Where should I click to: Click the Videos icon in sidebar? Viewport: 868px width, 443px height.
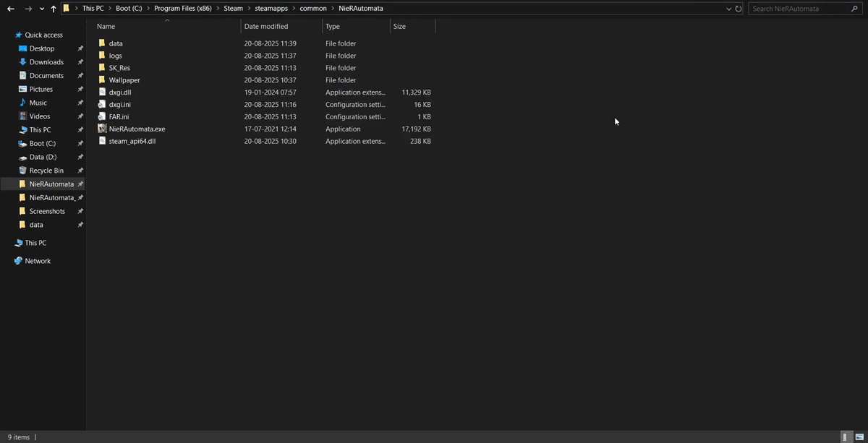[x=22, y=116]
